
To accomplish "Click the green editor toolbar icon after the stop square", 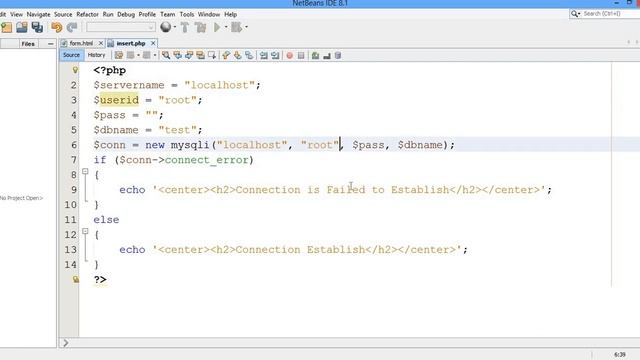I will 315,55.
